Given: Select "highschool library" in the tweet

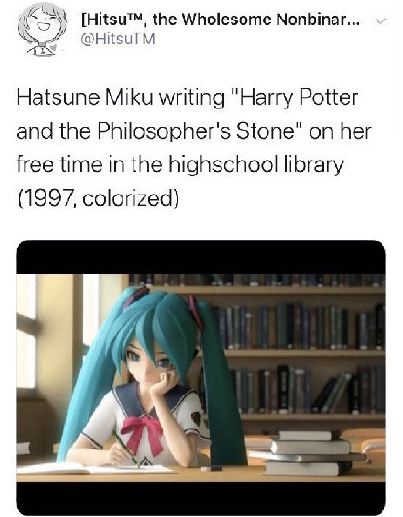Looking at the screenshot, I should pos(256,165).
